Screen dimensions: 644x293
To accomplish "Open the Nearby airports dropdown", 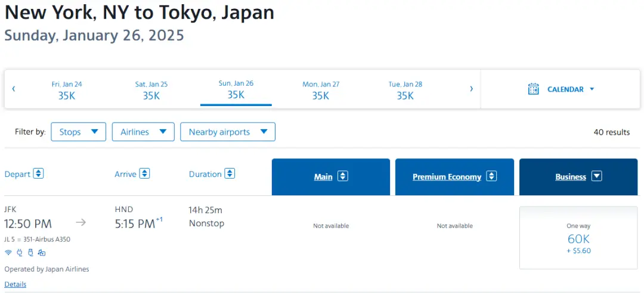I will coord(228,132).
